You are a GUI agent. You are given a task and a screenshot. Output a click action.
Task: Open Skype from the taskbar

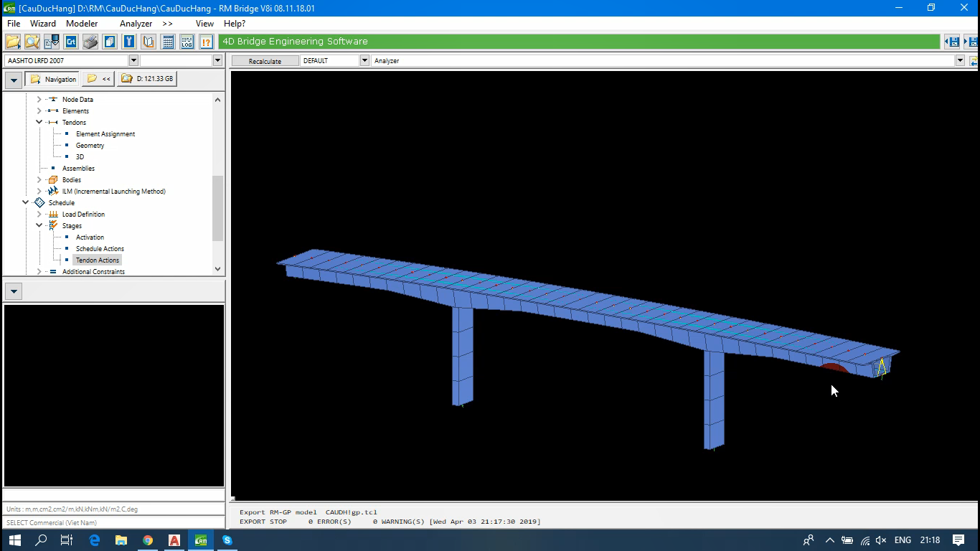pyautogui.click(x=227, y=540)
